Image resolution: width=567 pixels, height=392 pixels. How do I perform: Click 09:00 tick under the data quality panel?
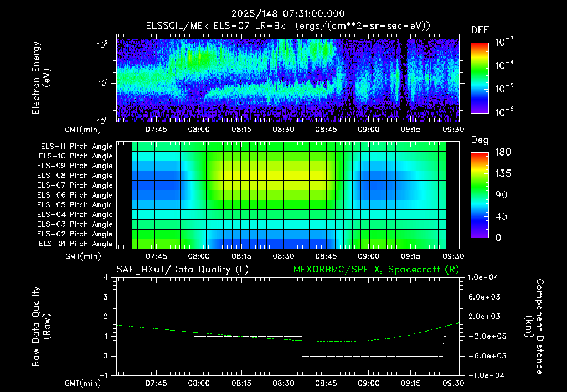368,383
